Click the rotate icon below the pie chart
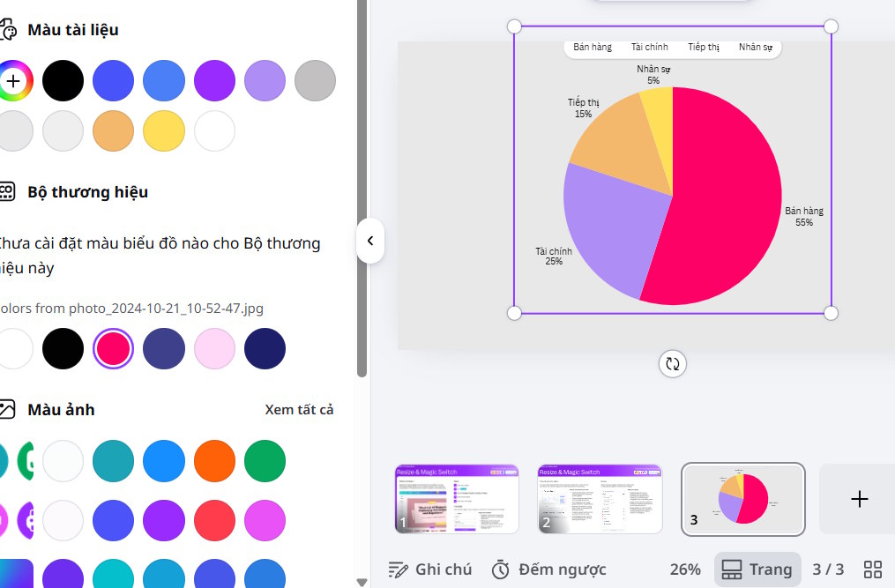This screenshot has width=895, height=588. click(672, 364)
